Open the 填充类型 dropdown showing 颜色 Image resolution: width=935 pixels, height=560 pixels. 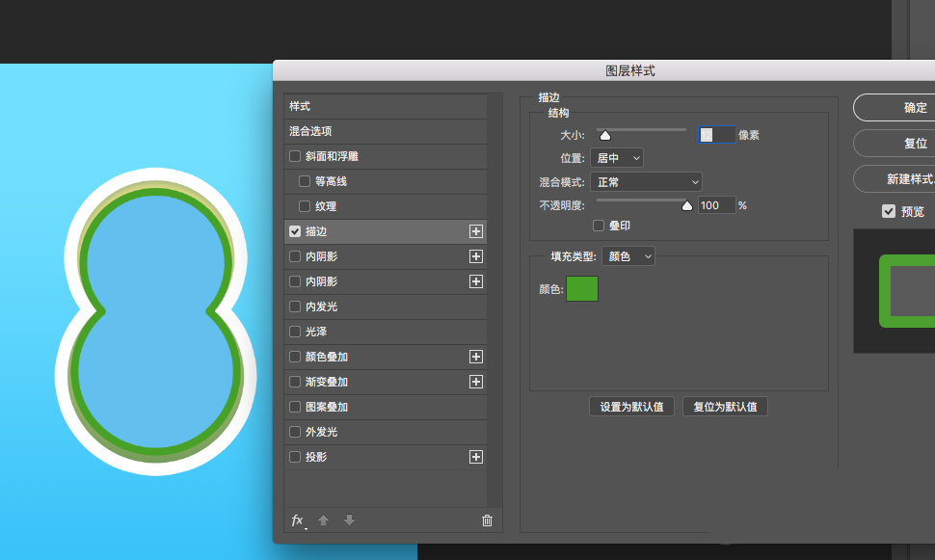coord(628,255)
